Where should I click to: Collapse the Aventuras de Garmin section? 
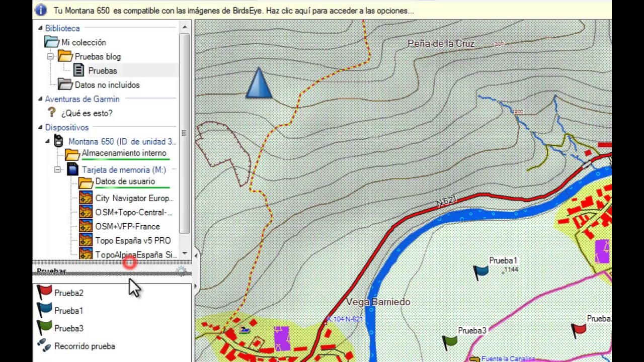(x=40, y=100)
